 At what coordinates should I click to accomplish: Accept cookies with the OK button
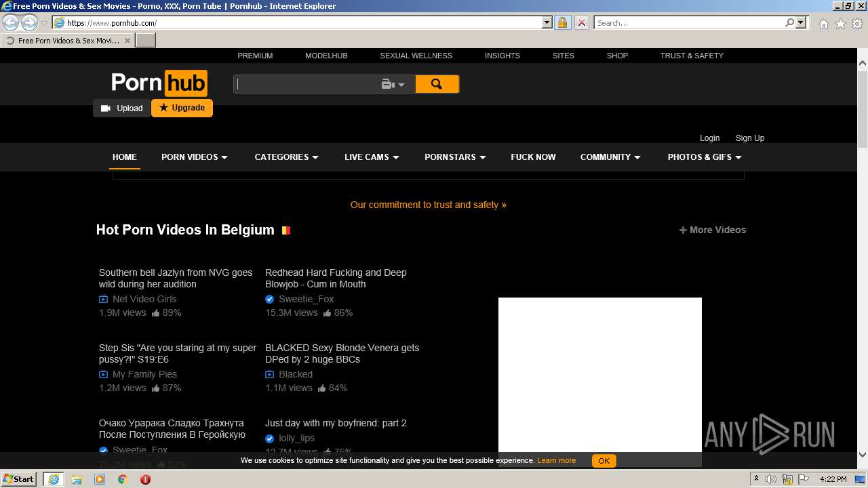pyautogui.click(x=604, y=461)
